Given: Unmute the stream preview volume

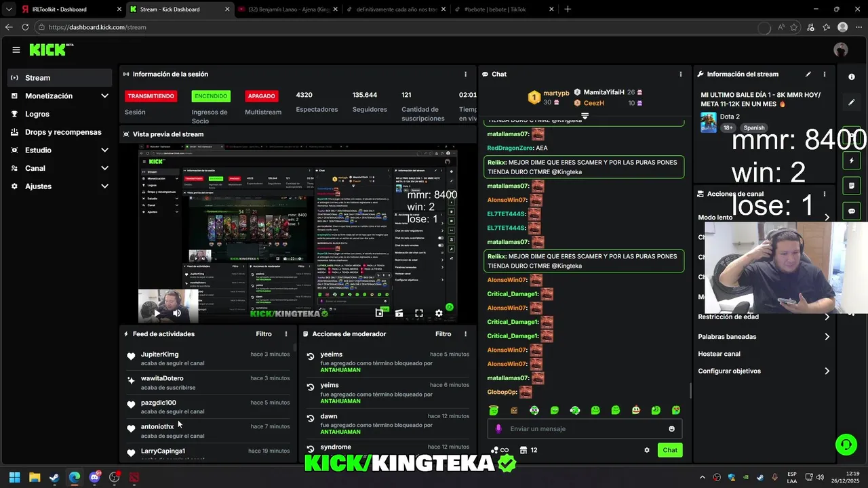Looking at the screenshot, I should pyautogui.click(x=176, y=313).
